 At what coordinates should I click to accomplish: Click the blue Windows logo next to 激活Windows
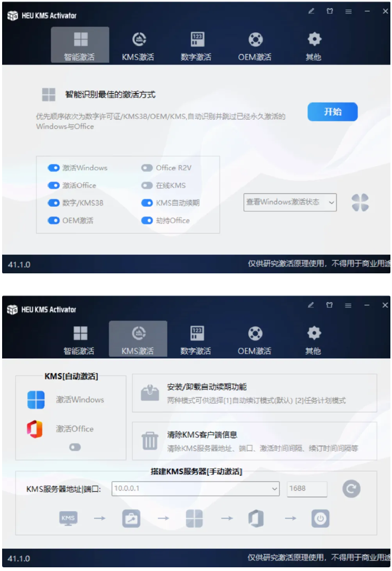[36, 400]
